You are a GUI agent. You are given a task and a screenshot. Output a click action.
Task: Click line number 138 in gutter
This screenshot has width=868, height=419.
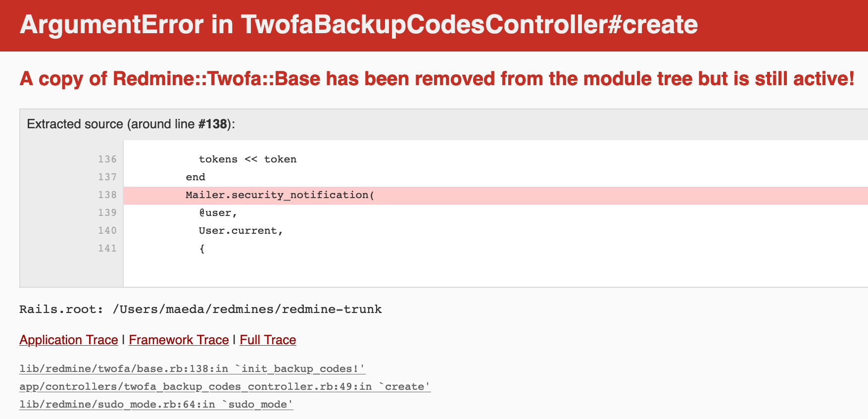click(107, 195)
